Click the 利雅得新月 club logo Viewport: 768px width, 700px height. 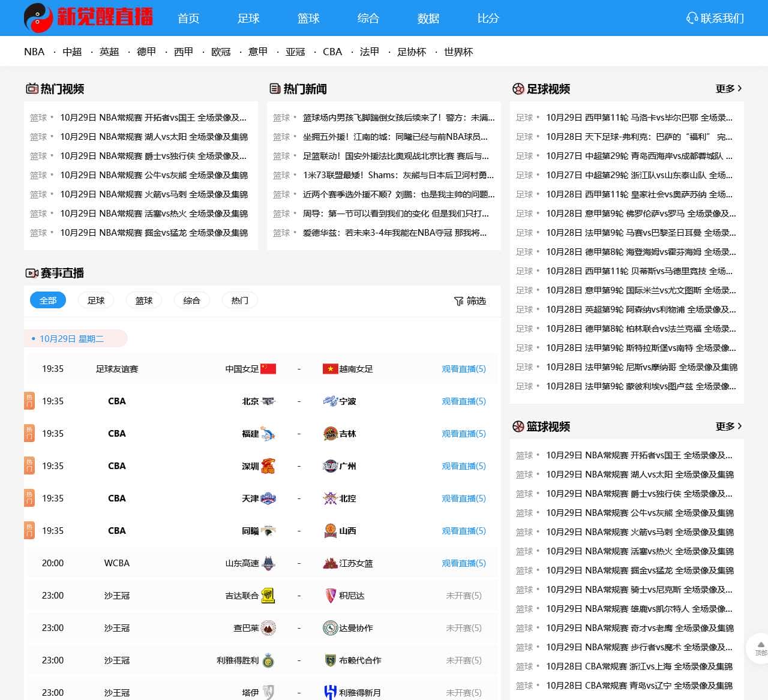[330, 692]
